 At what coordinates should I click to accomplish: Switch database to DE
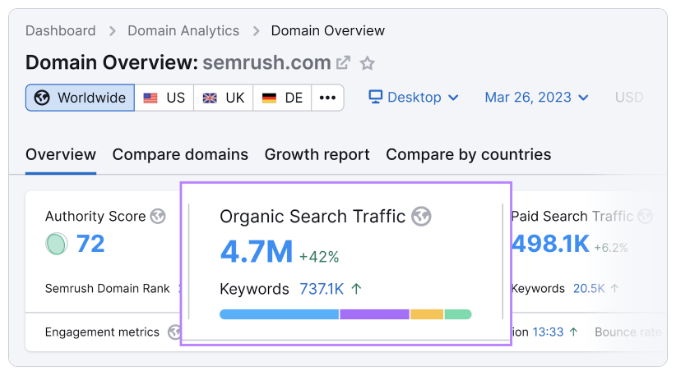(x=282, y=98)
